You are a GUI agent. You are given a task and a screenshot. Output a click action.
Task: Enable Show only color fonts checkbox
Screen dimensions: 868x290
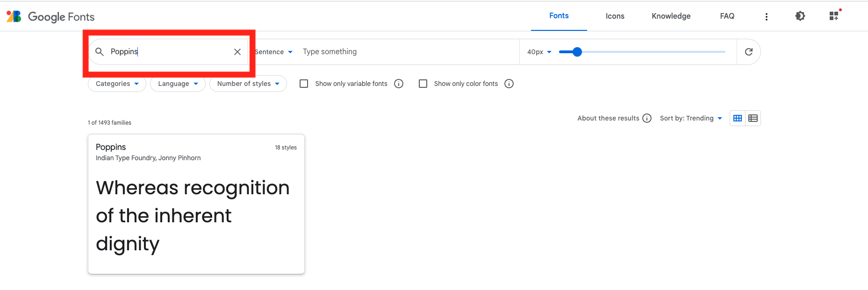click(423, 84)
